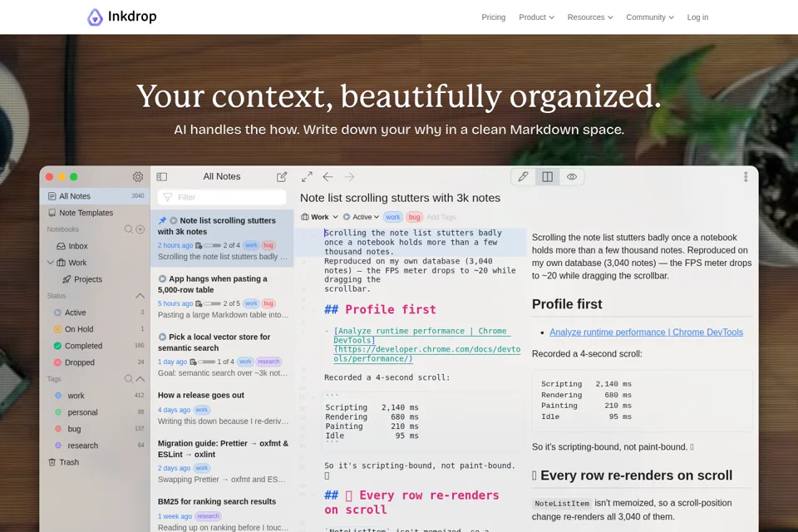Image resolution: width=798 pixels, height=532 pixels.
Task: Filter by On Hold status
Action: pyautogui.click(x=95, y=329)
